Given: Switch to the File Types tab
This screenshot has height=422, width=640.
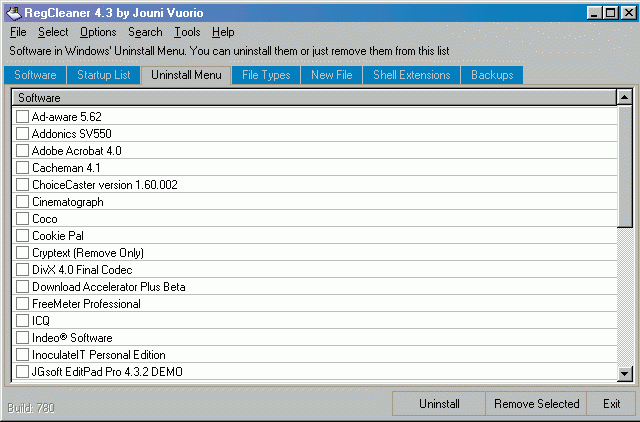Looking at the screenshot, I should pyautogui.click(x=266, y=75).
